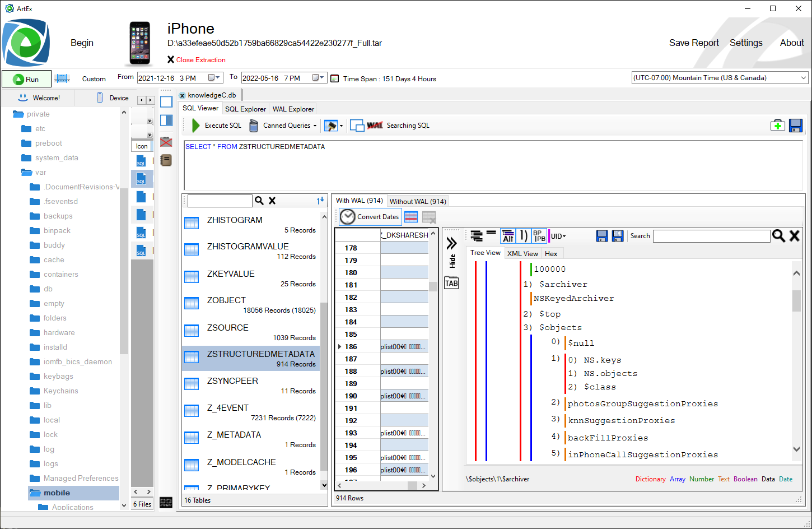Image resolution: width=812 pixels, height=529 pixels.
Task: Select the SQL Viewer tab
Action: tap(200, 108)
